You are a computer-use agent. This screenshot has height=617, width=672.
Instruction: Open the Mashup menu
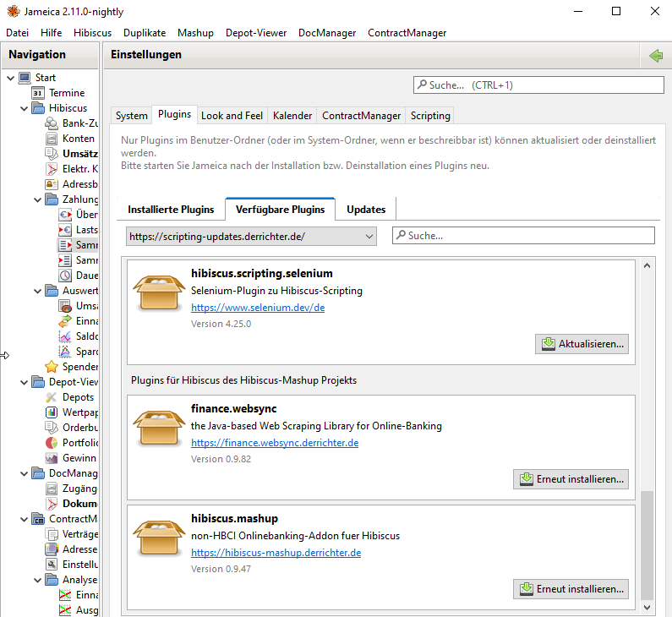click(195, 33)
